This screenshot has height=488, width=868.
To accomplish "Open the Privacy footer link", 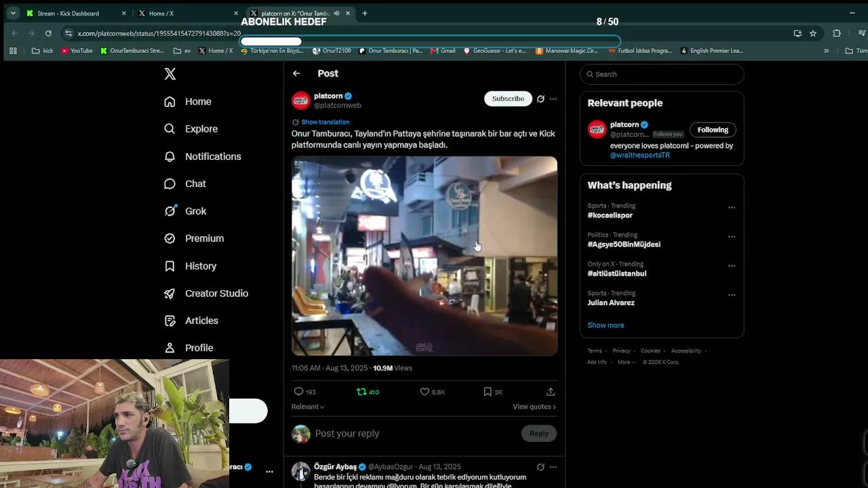I will coord(621,351).
